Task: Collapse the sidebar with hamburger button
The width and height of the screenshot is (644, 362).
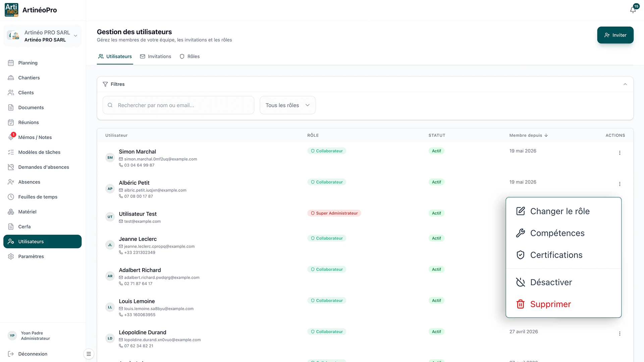Action: tap(89, 354)
